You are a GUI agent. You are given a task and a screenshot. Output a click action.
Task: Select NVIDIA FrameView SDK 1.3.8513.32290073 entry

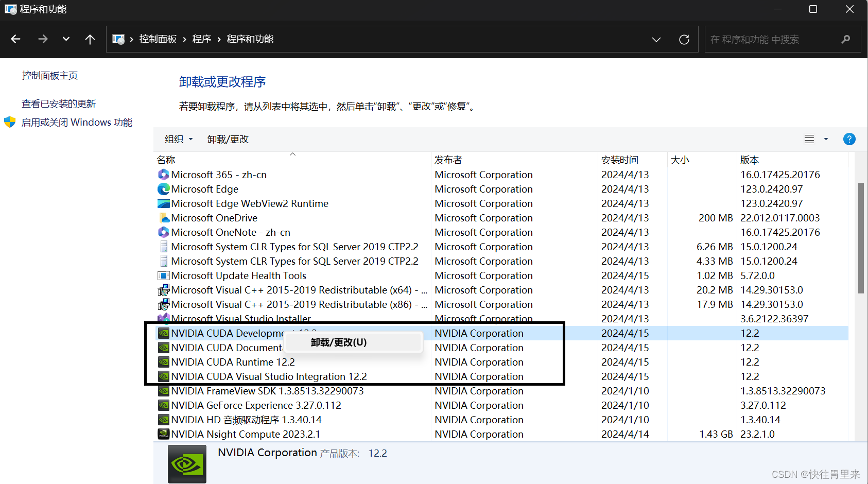tap(267, 391)
